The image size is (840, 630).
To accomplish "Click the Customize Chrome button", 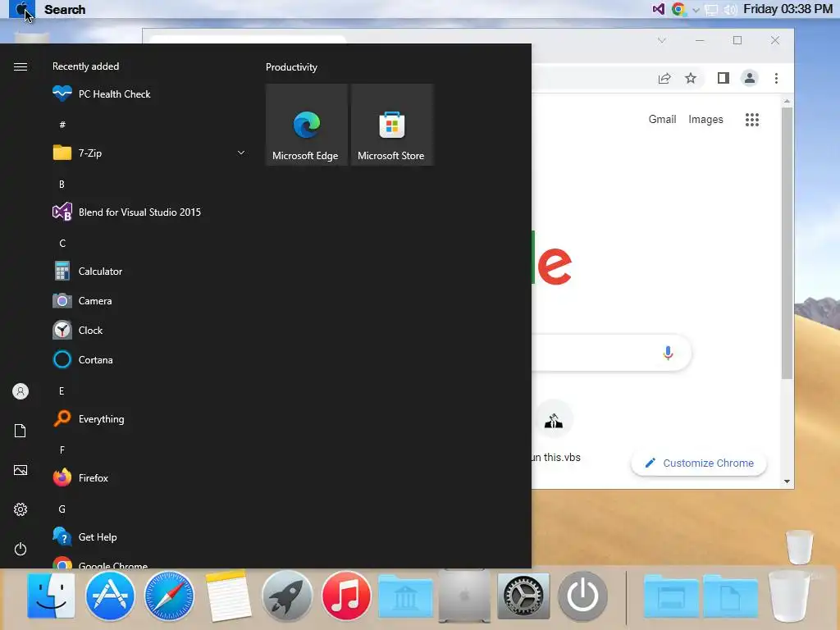I will [699, 463].
